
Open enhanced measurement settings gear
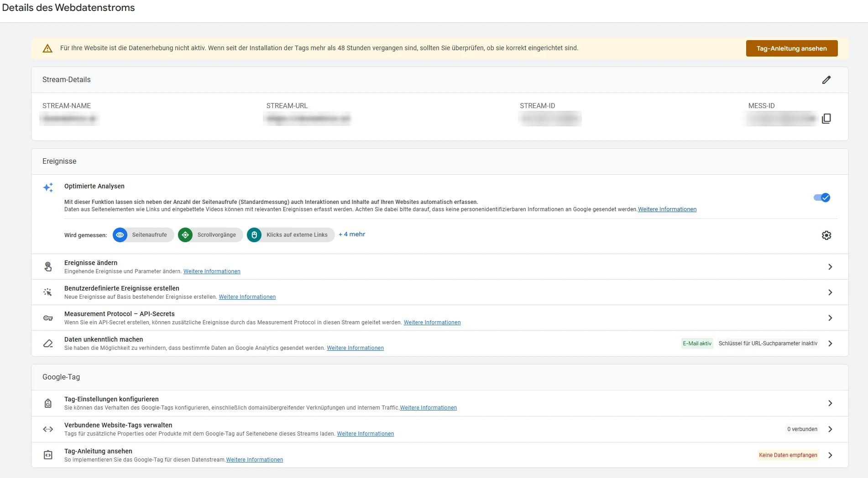pos(826,235)
